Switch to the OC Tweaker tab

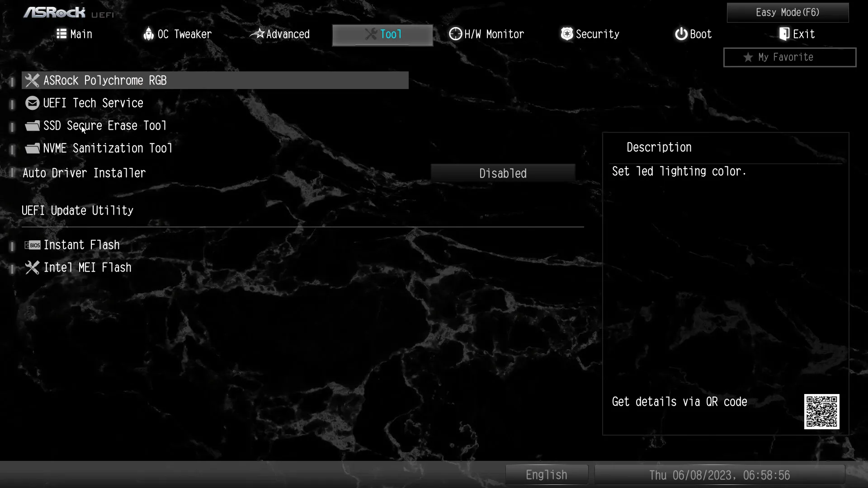point(177,34)
